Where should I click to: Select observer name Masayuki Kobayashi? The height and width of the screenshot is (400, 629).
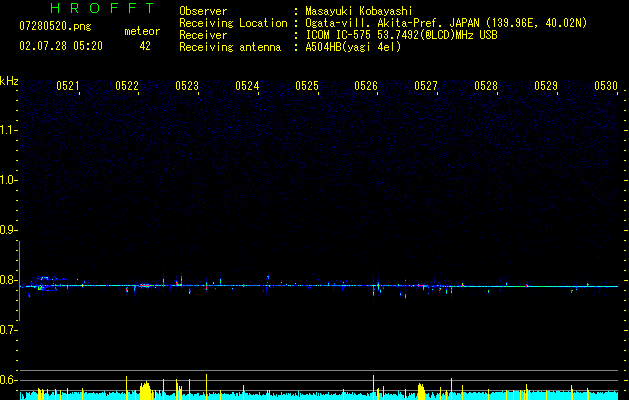tap(359, 11)
